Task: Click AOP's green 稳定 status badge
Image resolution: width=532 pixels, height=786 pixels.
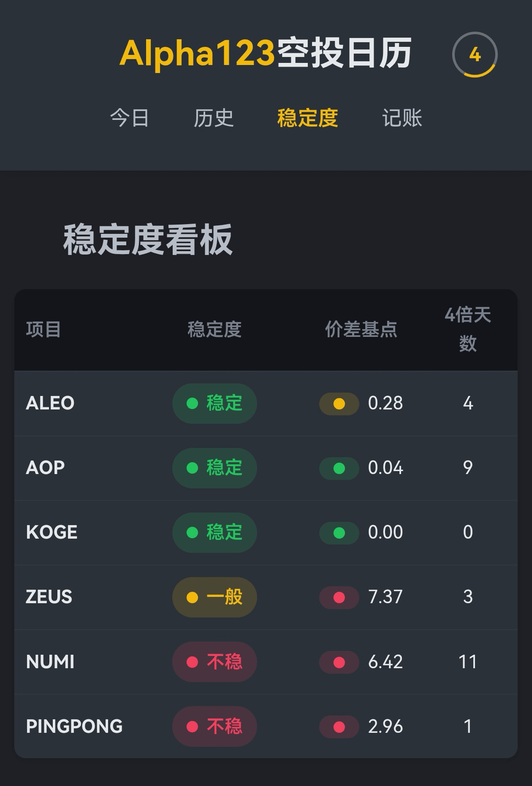Action: coord(214,468)
